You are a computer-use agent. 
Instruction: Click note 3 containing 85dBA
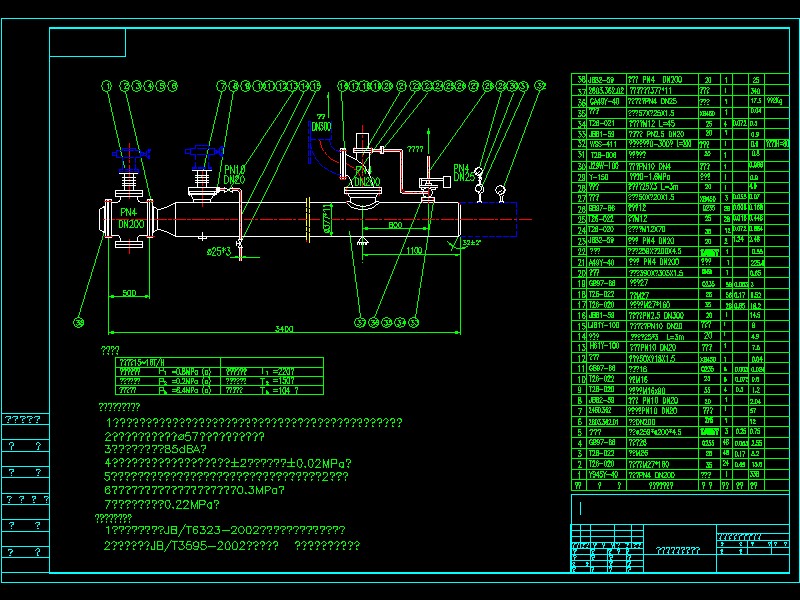155,449
